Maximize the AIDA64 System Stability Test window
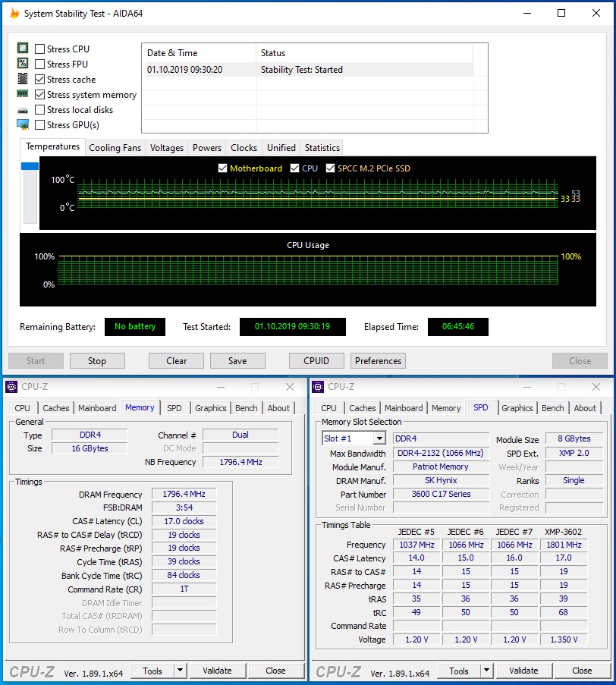Viewport: 616px width, 685px height. point(561,13)
